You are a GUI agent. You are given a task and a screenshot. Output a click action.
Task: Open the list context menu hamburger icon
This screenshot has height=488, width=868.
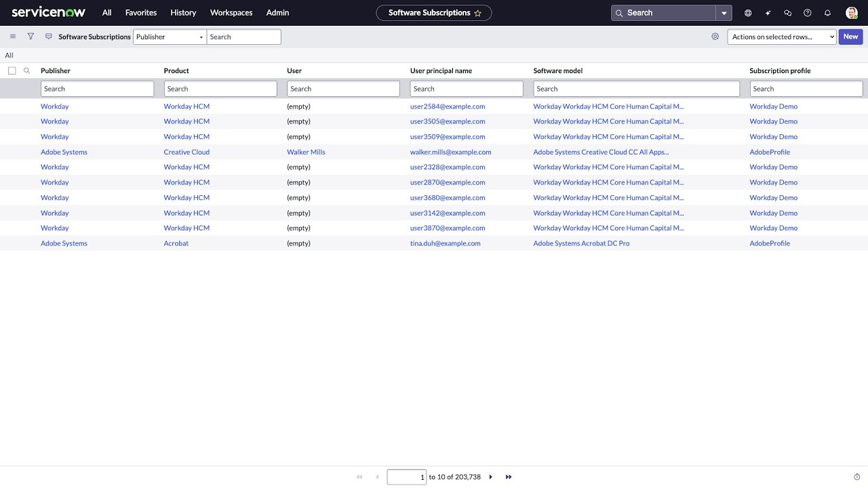[12, 37]
